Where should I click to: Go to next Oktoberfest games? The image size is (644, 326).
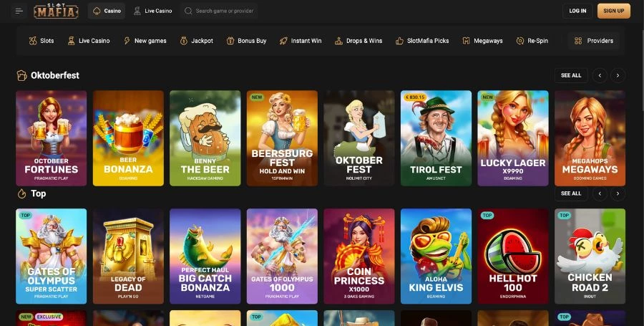(x=618, y=76)
